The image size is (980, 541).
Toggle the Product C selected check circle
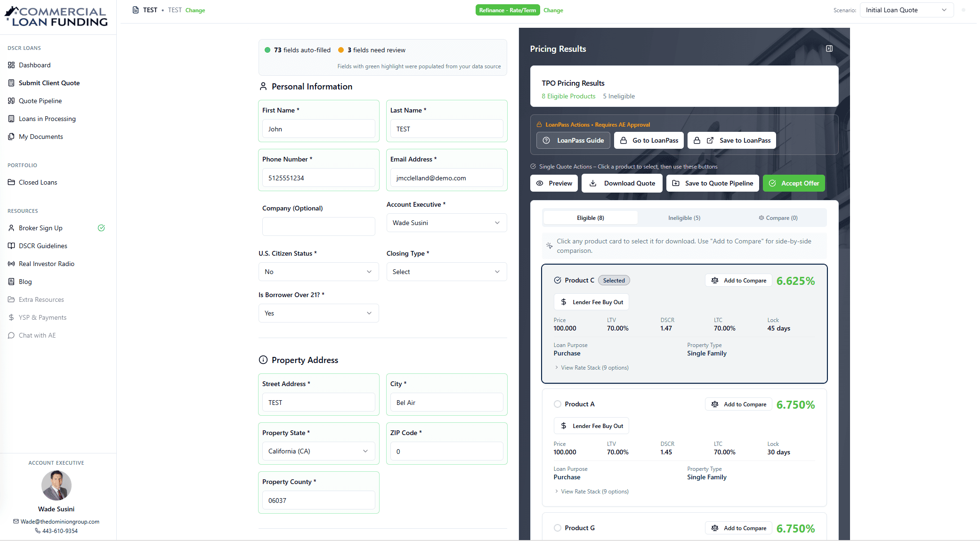[558, 280]
